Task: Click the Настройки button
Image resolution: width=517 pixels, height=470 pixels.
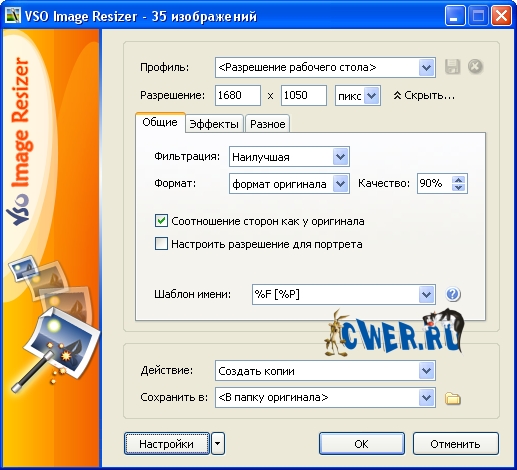Action: click(x=167, y=444)
